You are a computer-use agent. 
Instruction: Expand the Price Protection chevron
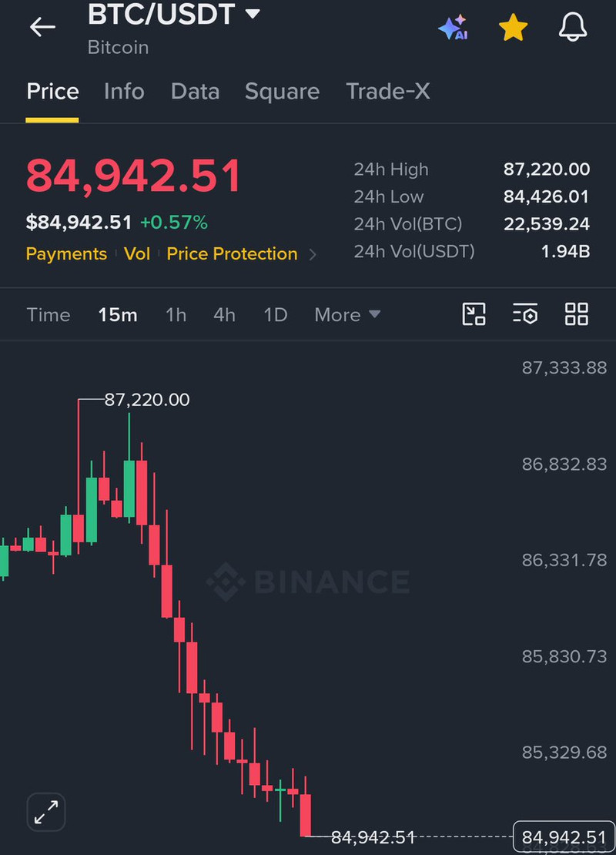tap(313, 254)
